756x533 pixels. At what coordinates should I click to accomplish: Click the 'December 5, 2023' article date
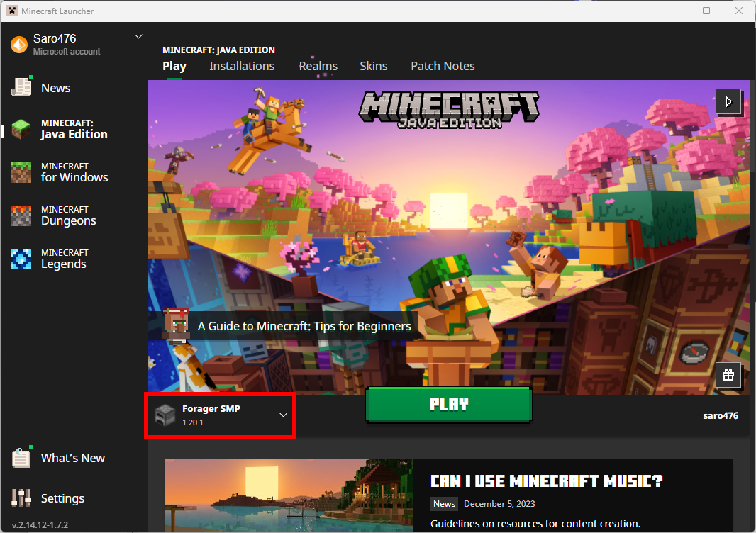tap(499, 504)
